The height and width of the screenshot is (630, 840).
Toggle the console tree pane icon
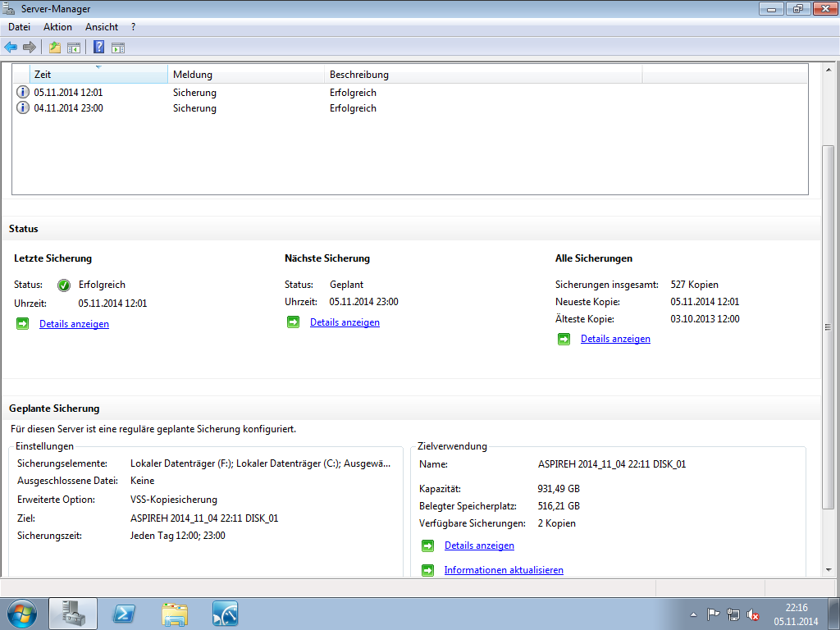tap(74, 48)
